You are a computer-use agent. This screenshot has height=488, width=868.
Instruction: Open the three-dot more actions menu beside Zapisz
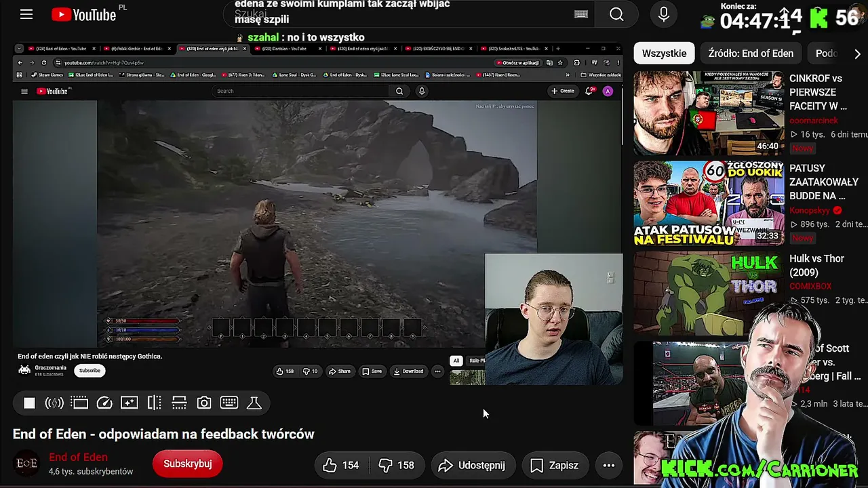[x=609, y=465]
